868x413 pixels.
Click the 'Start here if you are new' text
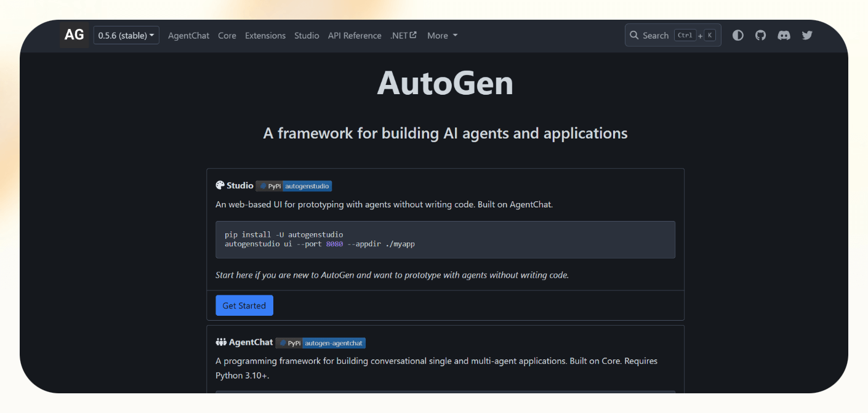pyautogui.click(x=392, y=275)
